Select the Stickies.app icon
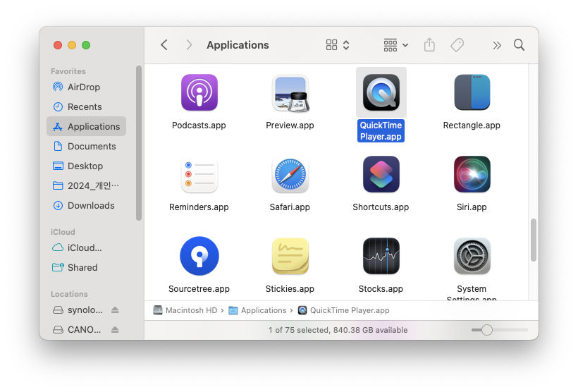 point(290,257)
